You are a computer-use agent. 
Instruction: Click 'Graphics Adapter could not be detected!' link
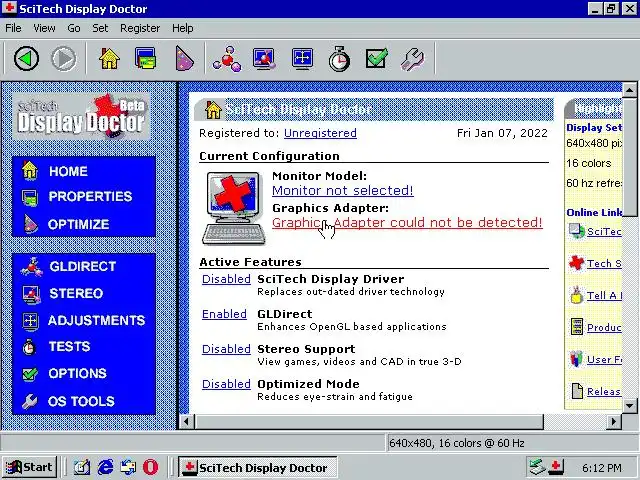coord(407,222)
